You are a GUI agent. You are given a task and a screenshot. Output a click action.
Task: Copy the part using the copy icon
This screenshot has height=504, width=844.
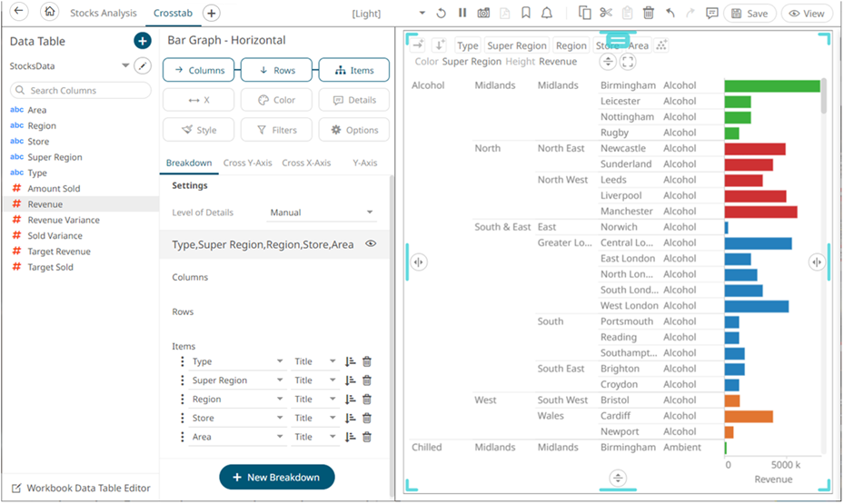(x=584, y=13)
